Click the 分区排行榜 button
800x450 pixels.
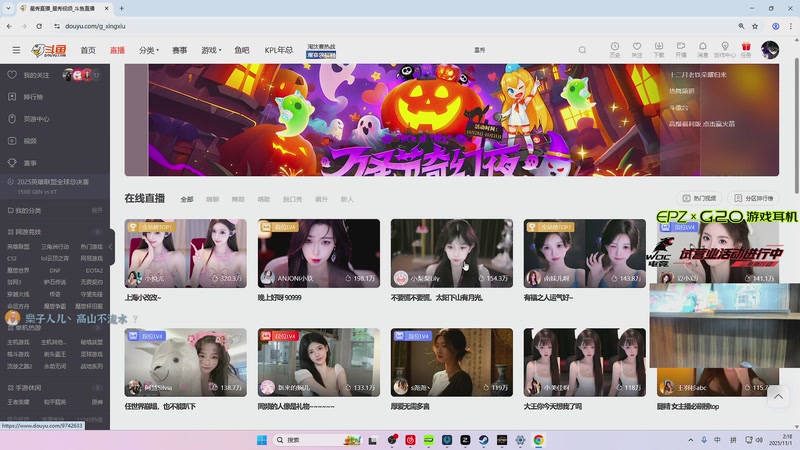point(754,198)
